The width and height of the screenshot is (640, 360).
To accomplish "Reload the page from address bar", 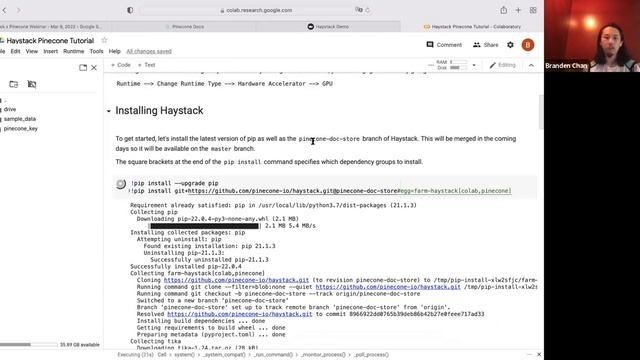I will pos(367,10).
